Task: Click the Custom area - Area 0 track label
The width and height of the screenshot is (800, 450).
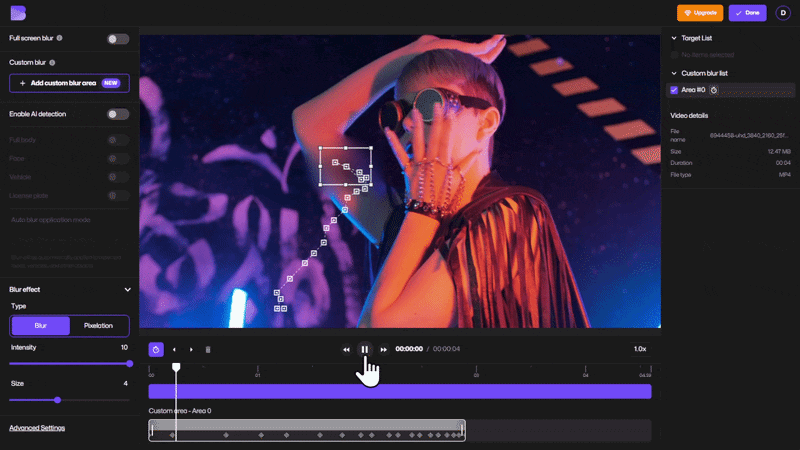Action: 180,411
